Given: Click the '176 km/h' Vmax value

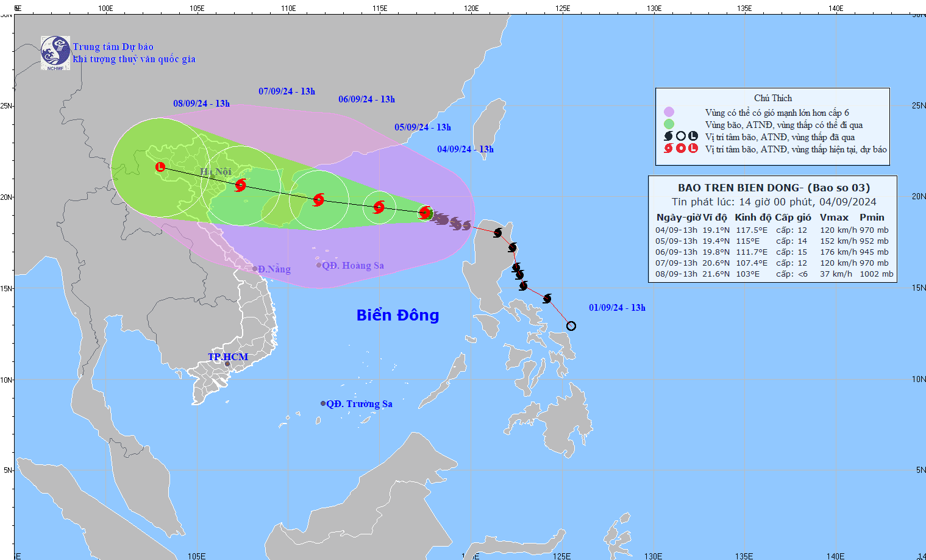Looking at the screenshot, I should click(838, 252).
